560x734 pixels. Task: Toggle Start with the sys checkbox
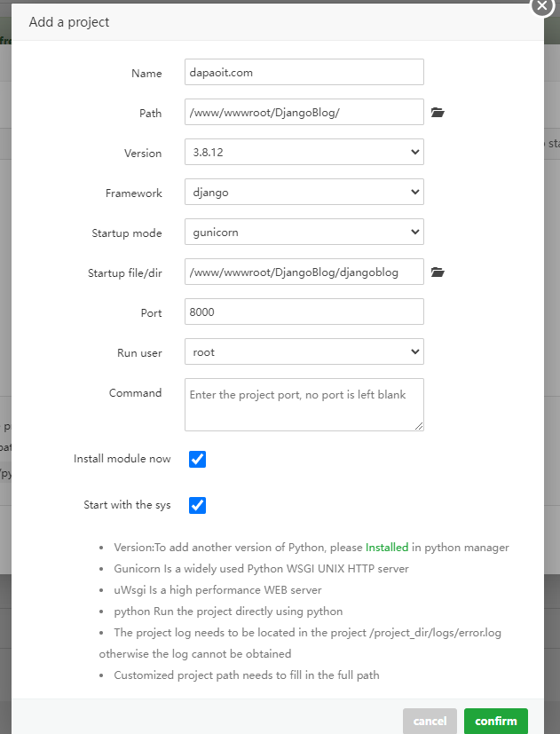pos(198,505)
